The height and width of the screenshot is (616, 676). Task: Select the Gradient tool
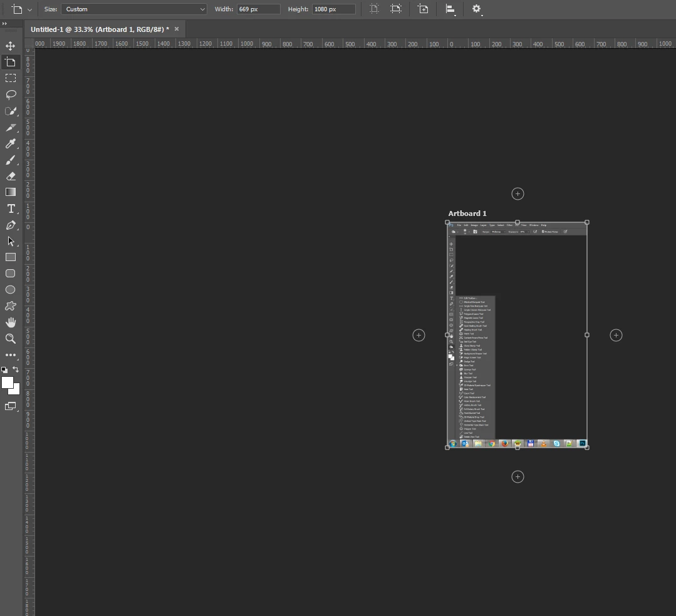(11, 192)
